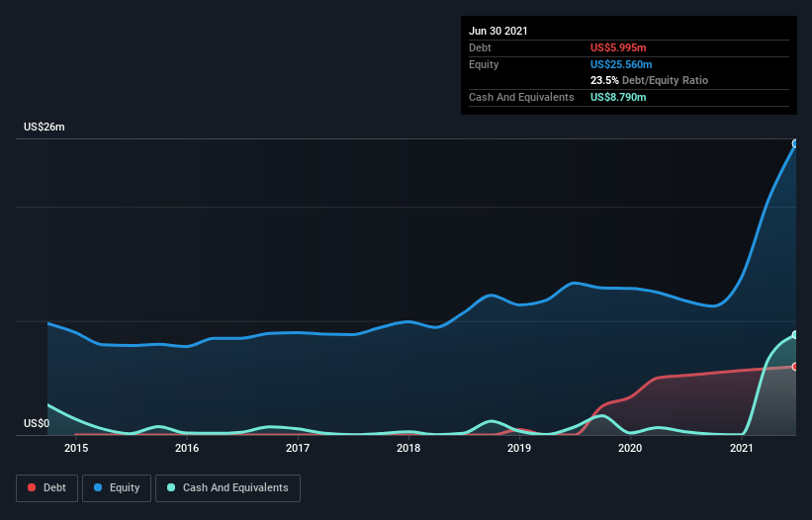Click the US$8.790m cash value

[x=618, y=97]
